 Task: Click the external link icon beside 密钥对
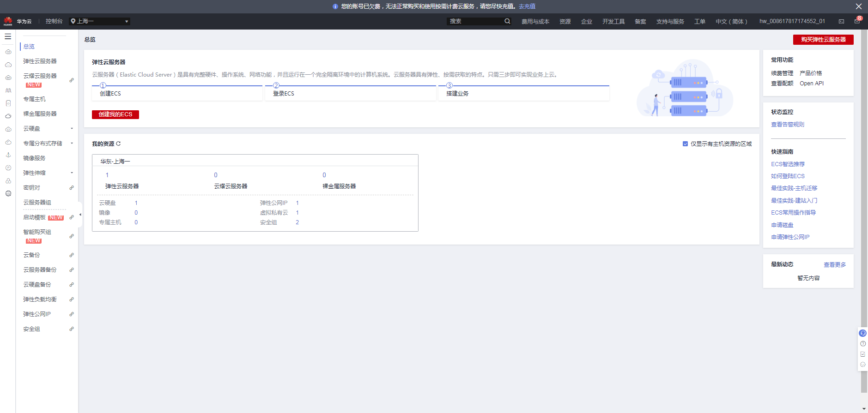click(72, 188)
